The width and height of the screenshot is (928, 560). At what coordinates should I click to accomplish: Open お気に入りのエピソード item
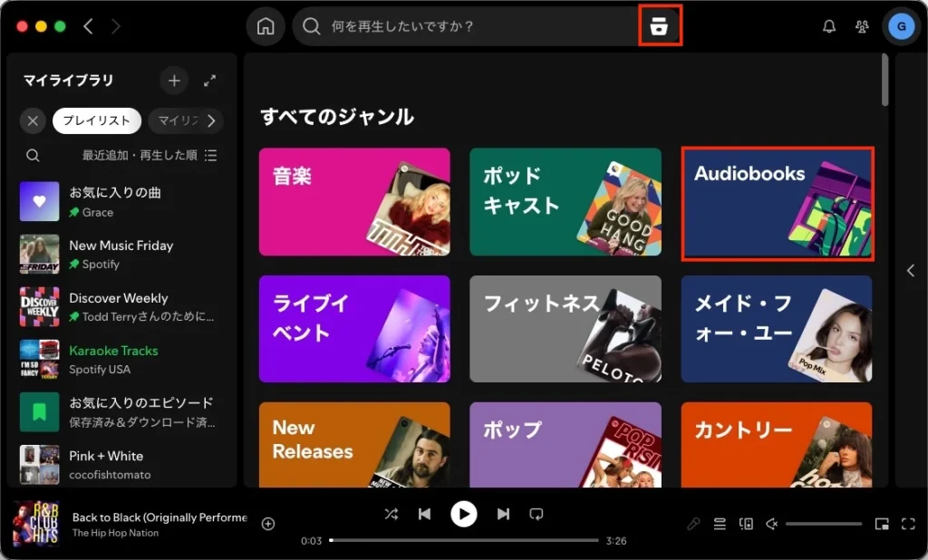click(121, 412)
